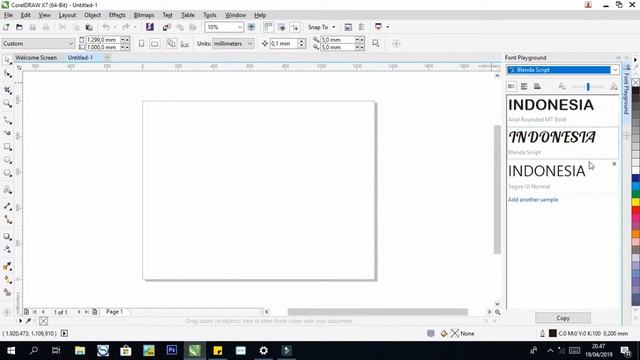Select the Smart Fill tool

pyautogui.click(x=7, y=293)
